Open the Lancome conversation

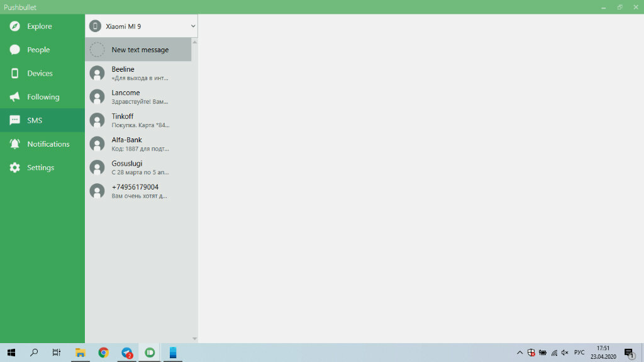pyautogui.click(x=138, y=97)
